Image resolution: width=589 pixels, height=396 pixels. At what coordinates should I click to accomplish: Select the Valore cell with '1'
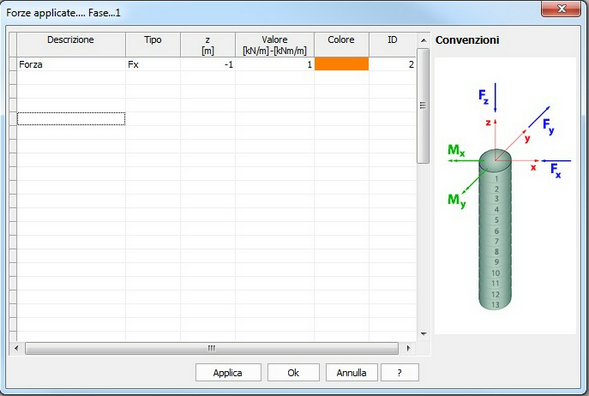click(275, 64)
